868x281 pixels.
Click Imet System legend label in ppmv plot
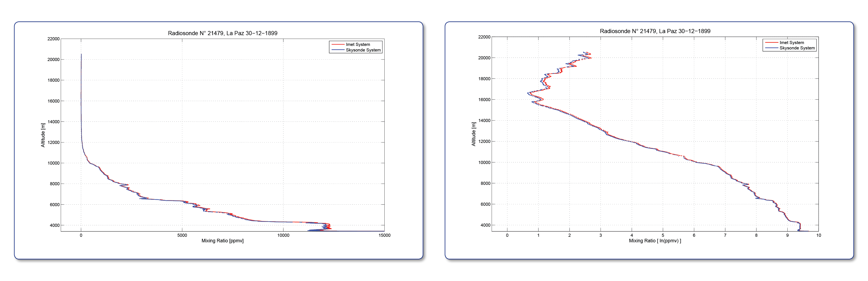point(358,44)
